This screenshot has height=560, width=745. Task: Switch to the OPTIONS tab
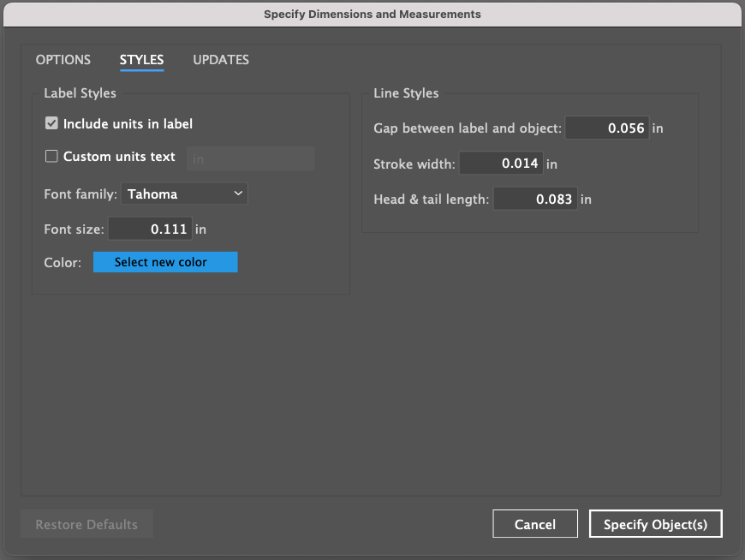tap(63, 60)
